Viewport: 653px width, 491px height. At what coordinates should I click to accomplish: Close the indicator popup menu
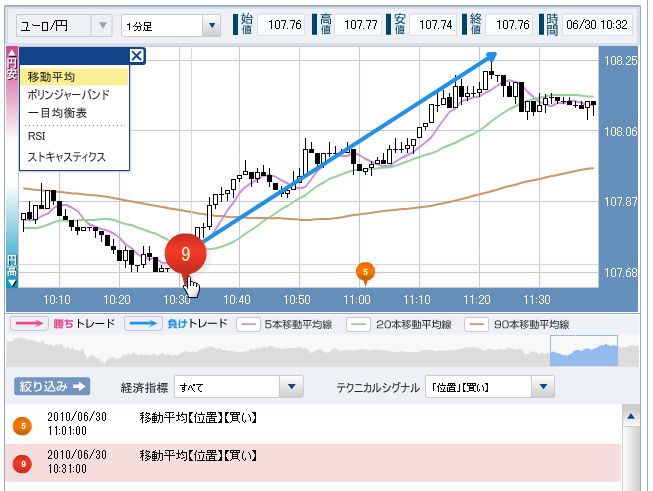pyautogui.click(x=137, y=55)
